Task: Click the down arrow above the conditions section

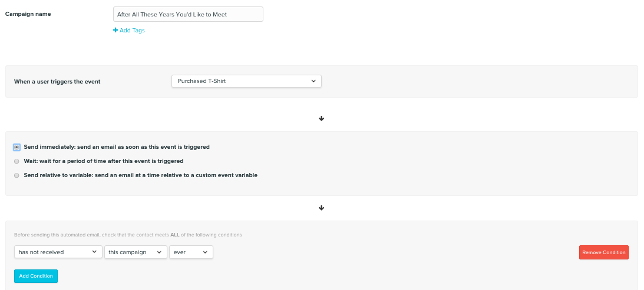Action: 322,208
